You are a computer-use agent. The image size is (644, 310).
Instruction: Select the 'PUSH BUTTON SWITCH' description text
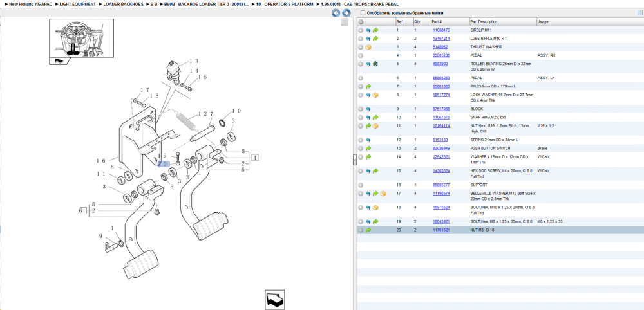[x=489, y=149]
